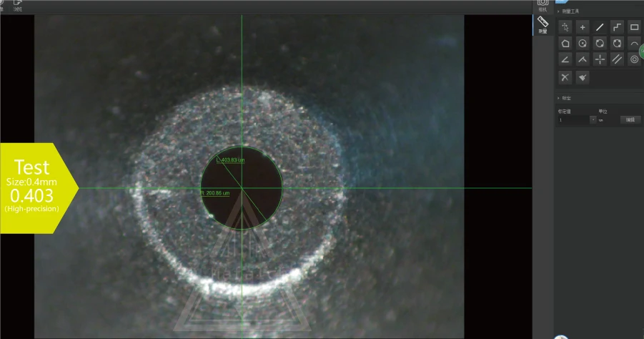Open the 标定值 dropdown arrow
This screenshot has height=339, width=644.
pos(593,120)
